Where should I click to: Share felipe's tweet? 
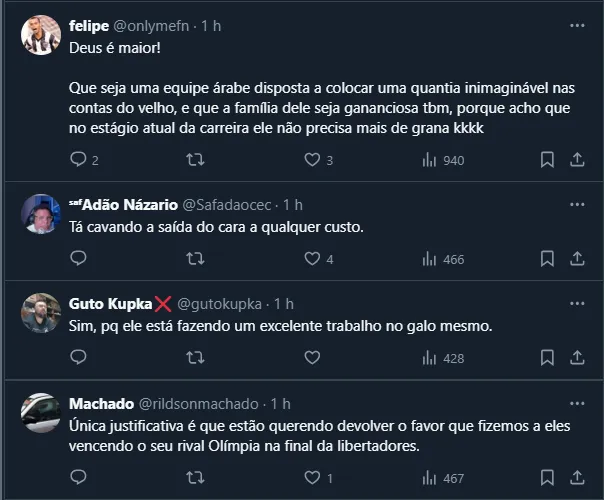pos(577,160)
